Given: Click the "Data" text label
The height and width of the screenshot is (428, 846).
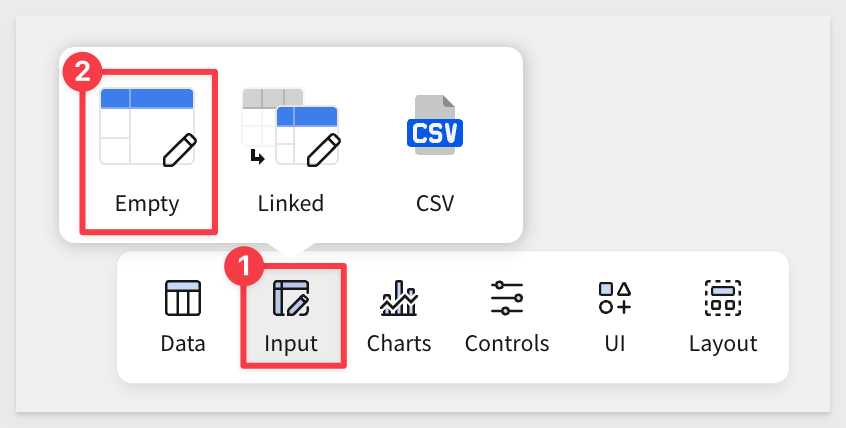Looking at the screenshot, I should [x=183, y=344].
